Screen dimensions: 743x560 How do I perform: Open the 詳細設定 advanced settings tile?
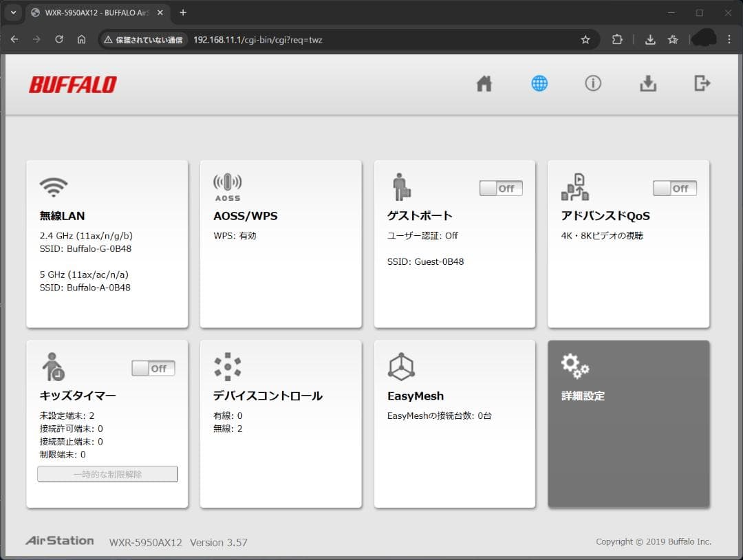coord(628,423)
